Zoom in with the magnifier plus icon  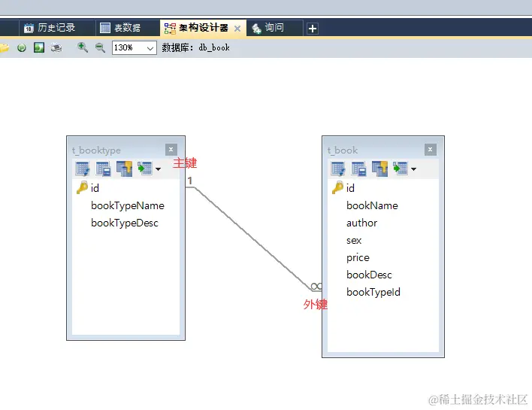coord(83,47)
